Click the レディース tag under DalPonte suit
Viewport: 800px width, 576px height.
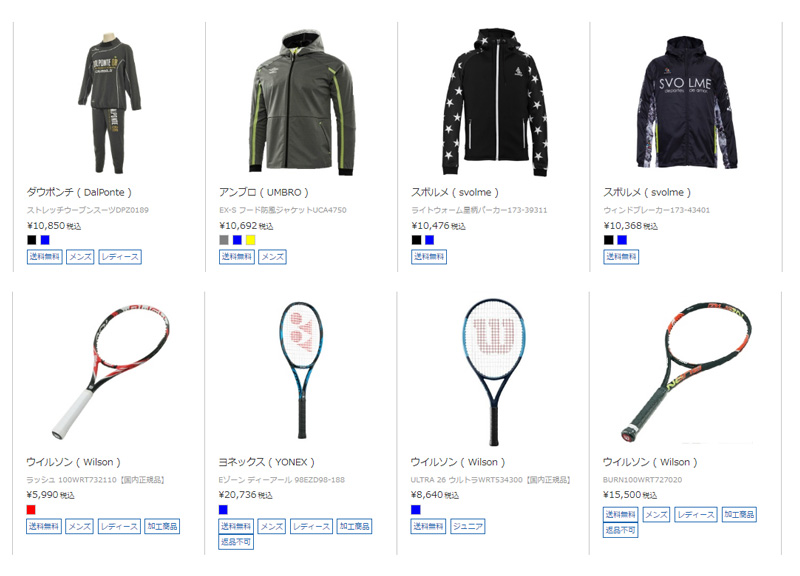coord(120,257)
